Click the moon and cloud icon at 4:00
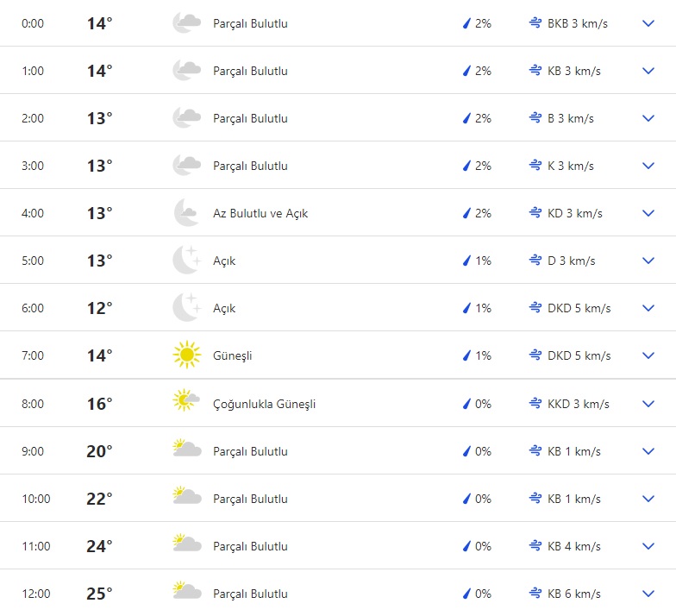 coord(186,213)
